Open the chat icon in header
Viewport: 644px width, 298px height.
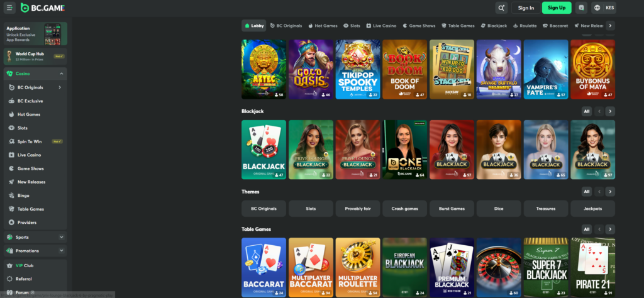580,8
